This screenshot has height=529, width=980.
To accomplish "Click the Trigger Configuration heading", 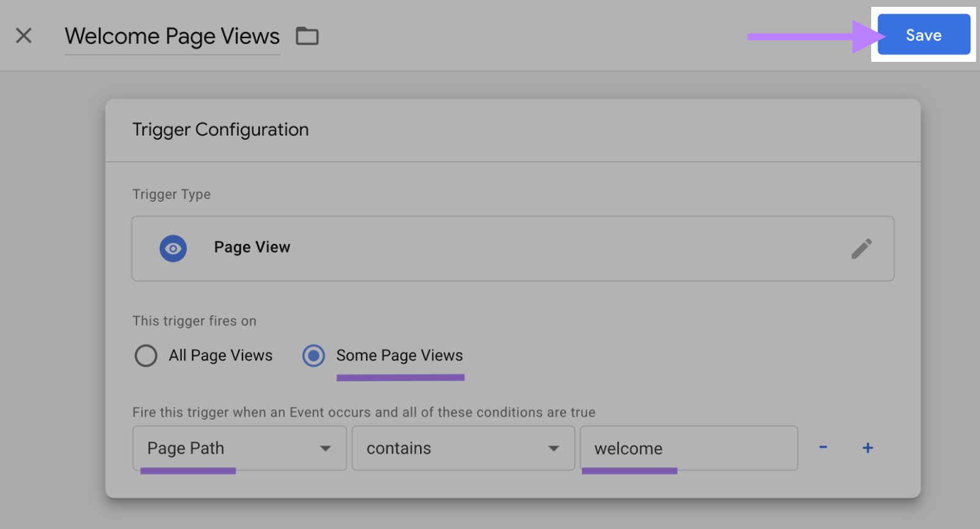I will click(x=221, y=130).
